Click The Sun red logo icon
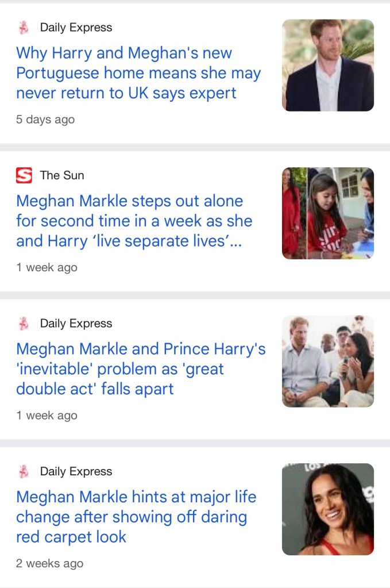This screenshot has width=390, height=588. (24, 175)
